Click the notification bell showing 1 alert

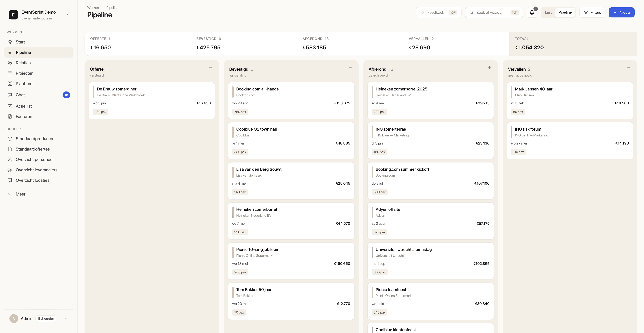[531, 12]
